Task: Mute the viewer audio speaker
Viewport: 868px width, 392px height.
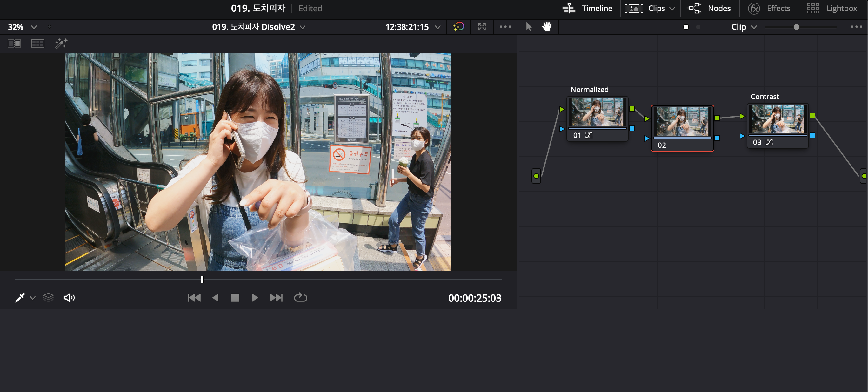Action: (69, 298)
